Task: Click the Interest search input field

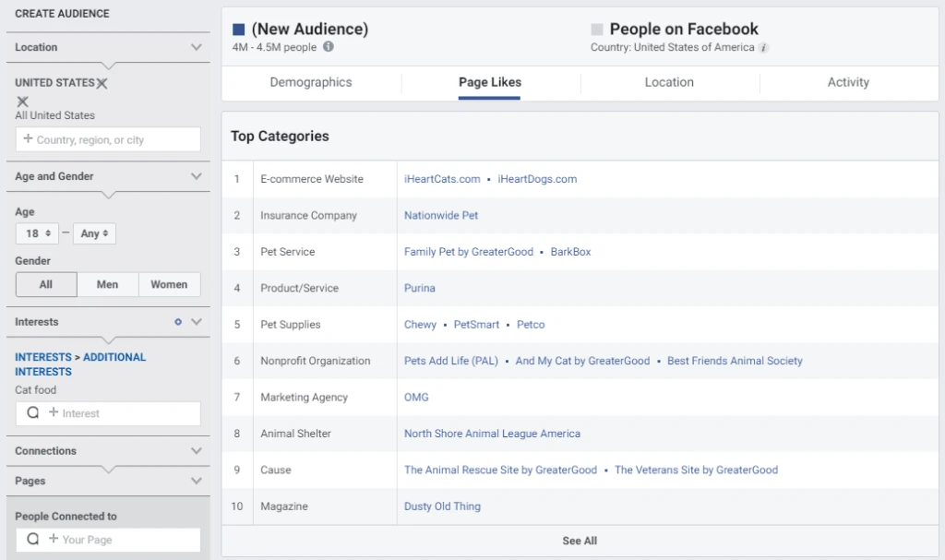Action: pos(108,413)
